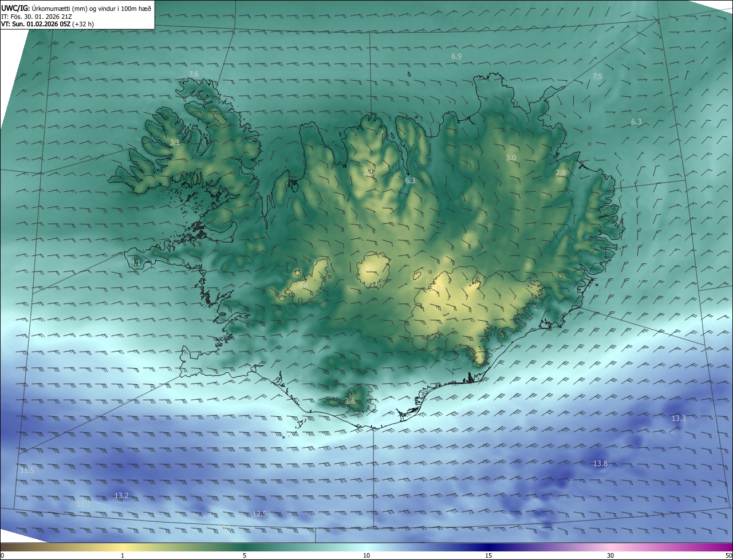Click the '50' tick label on color scale
The width and height of the screenshot is (733, 560).
(x=728, y=555)
